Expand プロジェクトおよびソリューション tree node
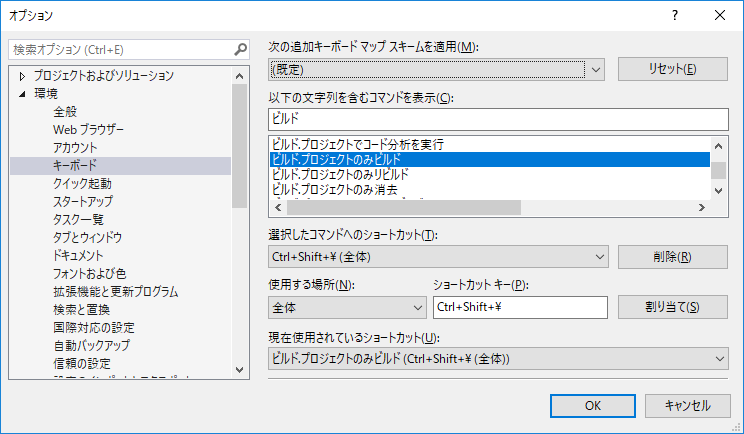Viewport: 744px width, 434px height. pos(22,76)
